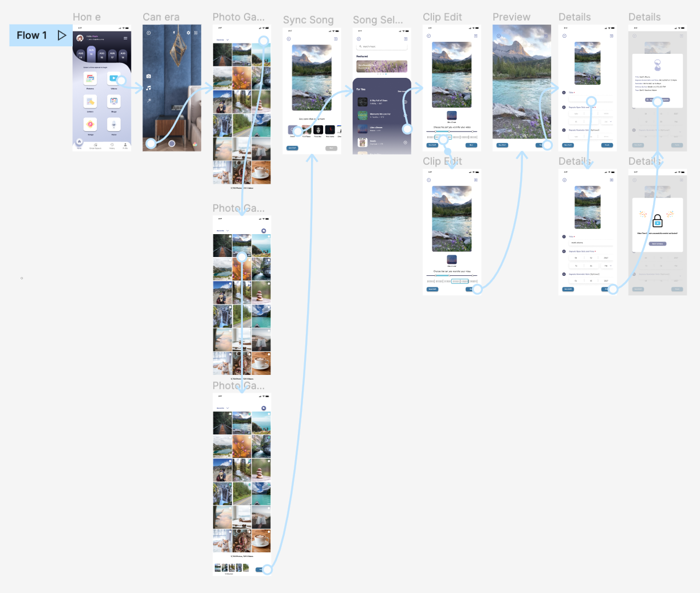Click the play icon beside the Seeds song
This screenshot has width=700, height=593.
pos(406,143)
